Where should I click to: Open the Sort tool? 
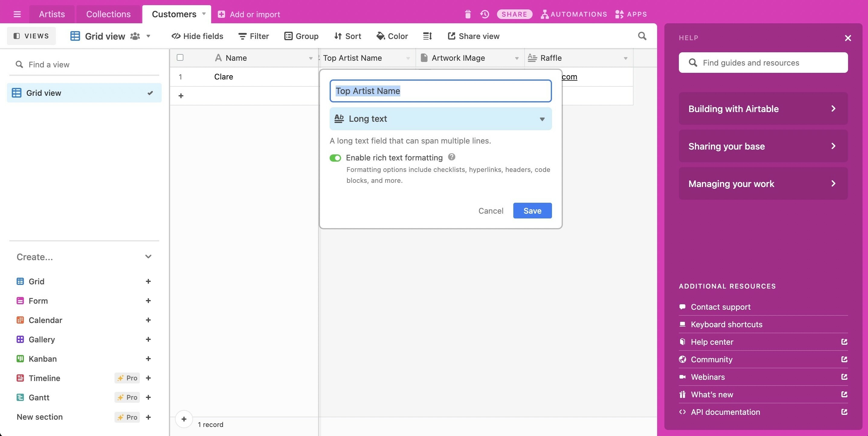coord(348,36)
